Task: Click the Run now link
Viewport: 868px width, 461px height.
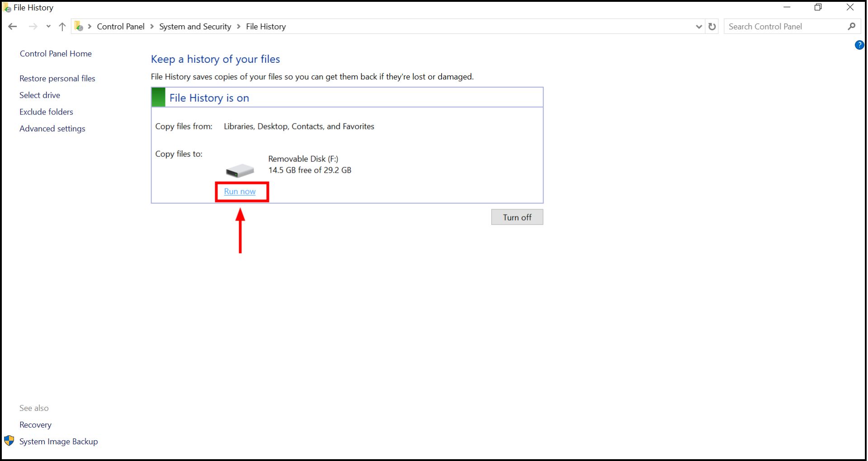Action: 241,192
